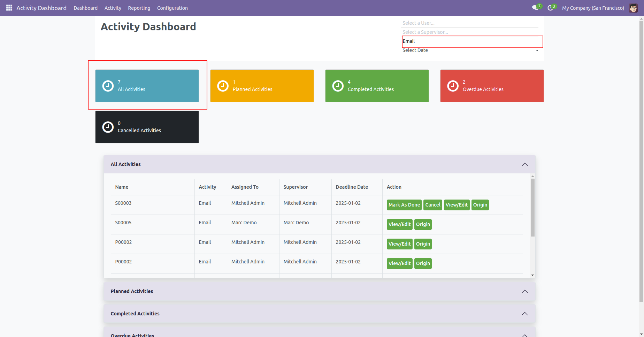Switch company via My Company (San Francisco)

[593, 8]
